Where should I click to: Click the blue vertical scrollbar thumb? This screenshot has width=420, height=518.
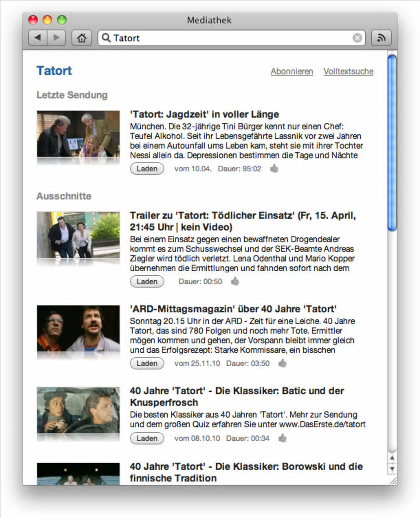pos(392,143)
